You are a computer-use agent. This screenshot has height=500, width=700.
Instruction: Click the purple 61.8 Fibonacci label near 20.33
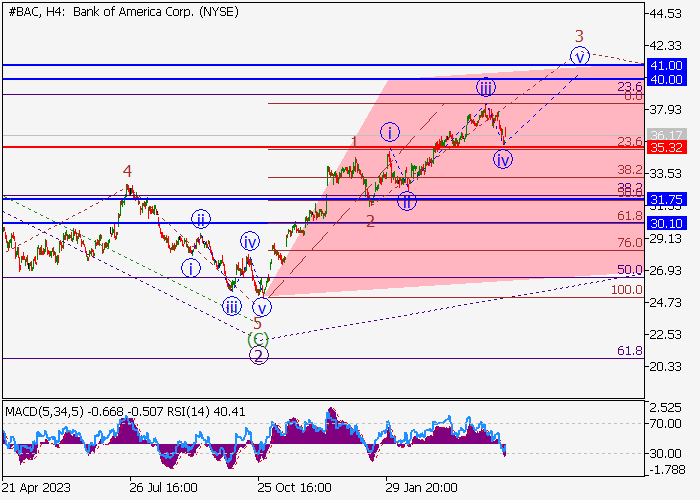click(630, 351)
